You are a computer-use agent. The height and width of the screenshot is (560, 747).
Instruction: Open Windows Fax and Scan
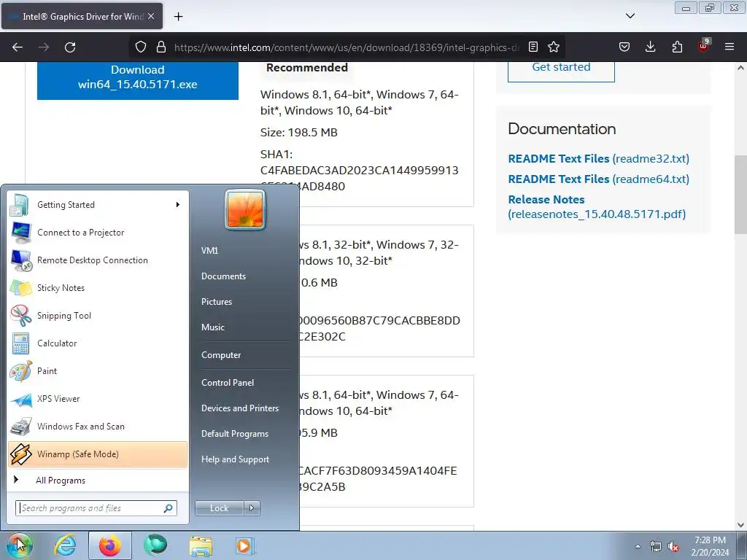[98, 426]
